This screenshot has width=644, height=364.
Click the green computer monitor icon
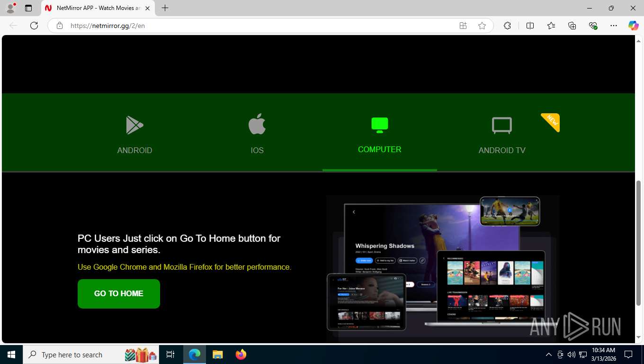379,125
